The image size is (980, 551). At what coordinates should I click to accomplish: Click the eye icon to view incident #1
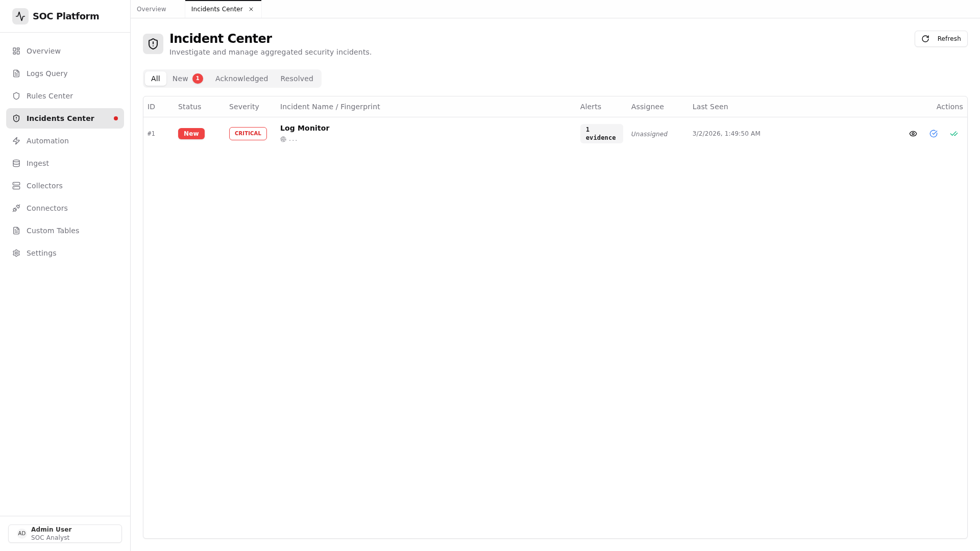click(x=913, y=134)
